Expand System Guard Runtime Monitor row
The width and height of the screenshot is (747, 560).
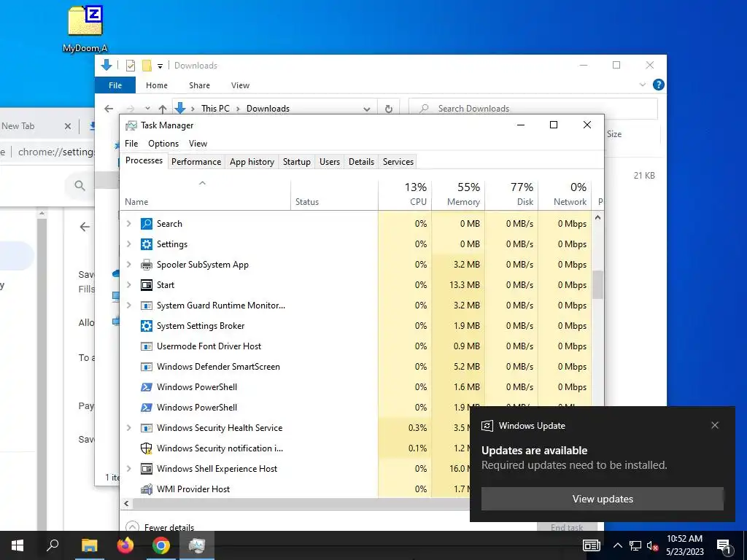click(128, 306)
